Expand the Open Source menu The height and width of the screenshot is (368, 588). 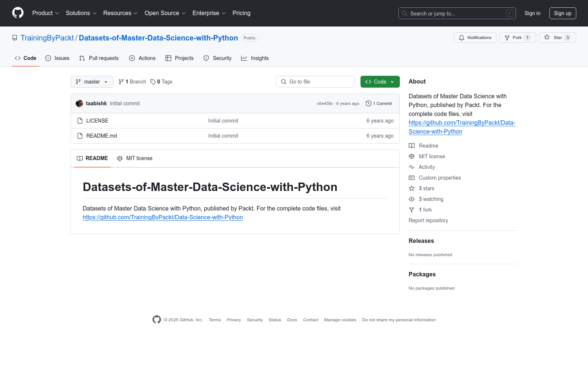coord(165,13)
